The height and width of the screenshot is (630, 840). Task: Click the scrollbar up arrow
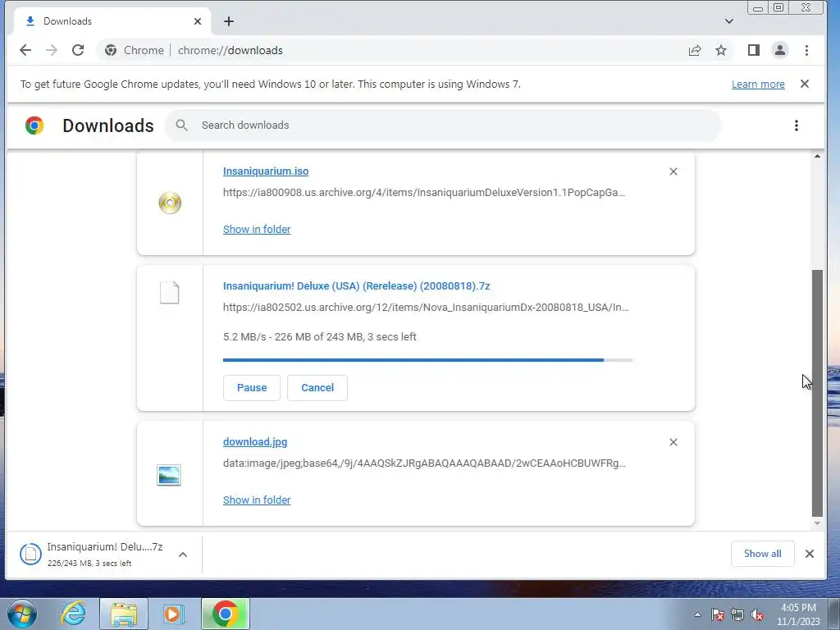(817, 157)
